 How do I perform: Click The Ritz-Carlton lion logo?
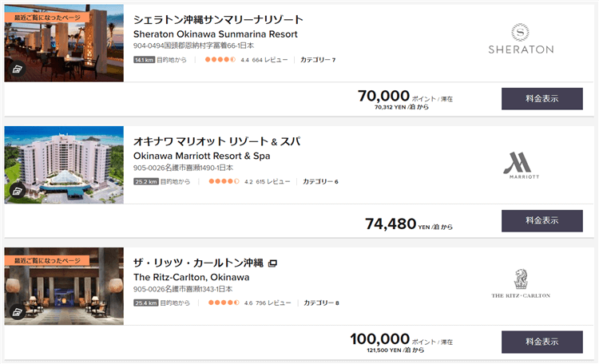point(520,284)
